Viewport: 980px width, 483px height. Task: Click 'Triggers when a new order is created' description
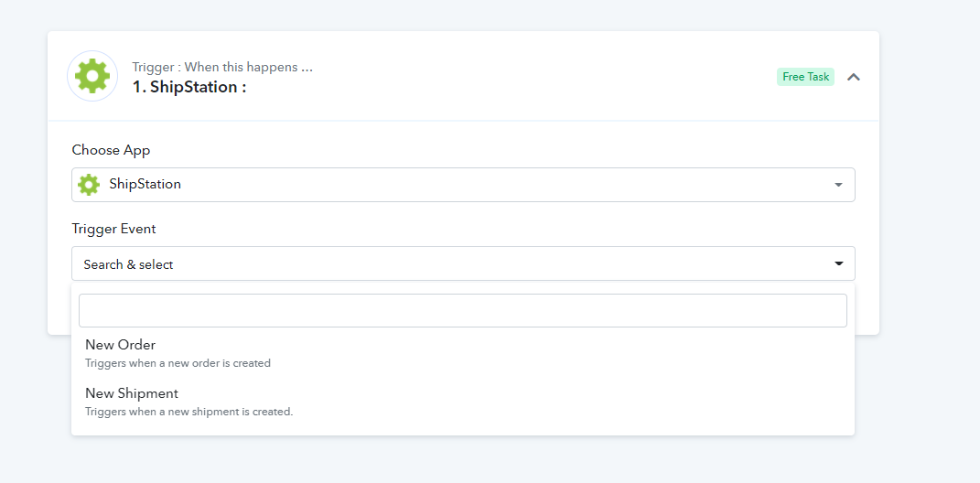pyautogui.click(x=178, y=363)
